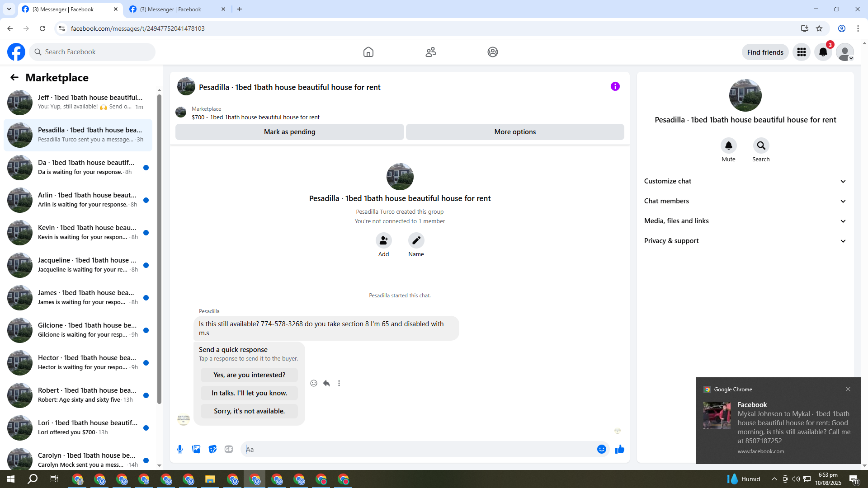Image resolution: width=868 pixels, height=488 pixels.
Task: Open the sticker picker icon
Action: point(212,449)
